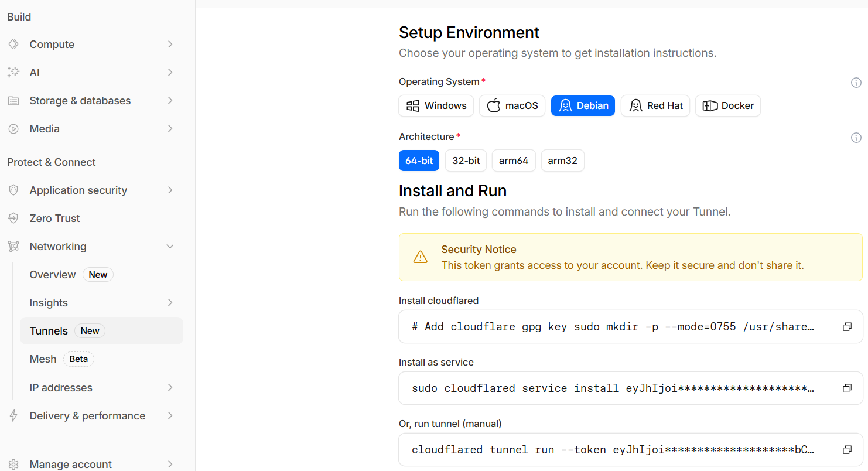This screenshot has width=868, height=471.
Task: Click the Storage & databases icon
Action: click(x=13, y=101)
